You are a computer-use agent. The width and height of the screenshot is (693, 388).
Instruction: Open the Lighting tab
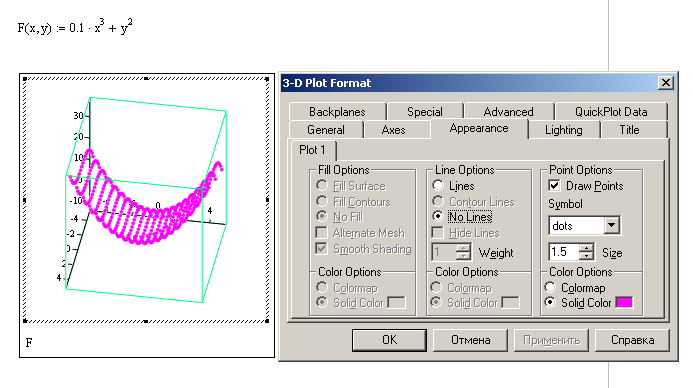coord(564,130)
